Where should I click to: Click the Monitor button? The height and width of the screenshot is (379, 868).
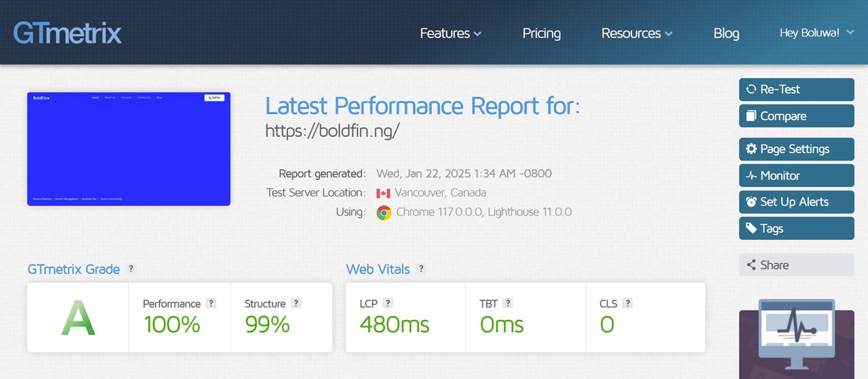tap(797, 176)
